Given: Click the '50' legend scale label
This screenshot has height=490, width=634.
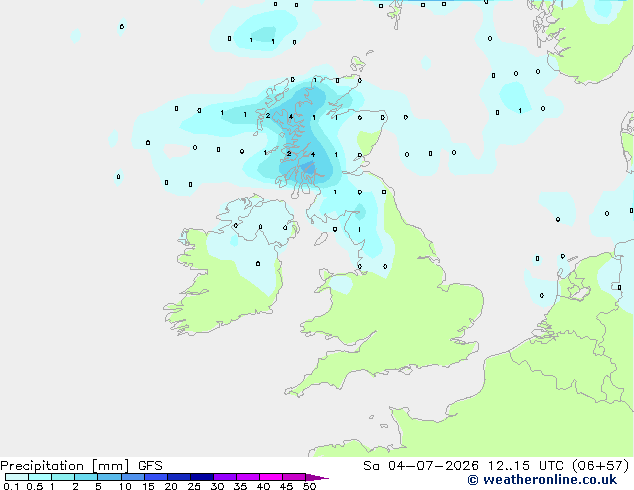Looking at the screenshot, I should point(309,486).
